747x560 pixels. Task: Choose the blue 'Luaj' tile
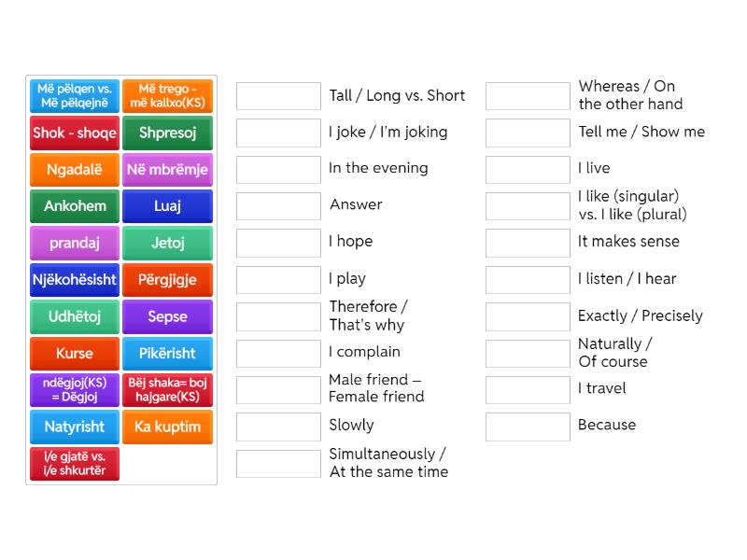tap(168, 206)
